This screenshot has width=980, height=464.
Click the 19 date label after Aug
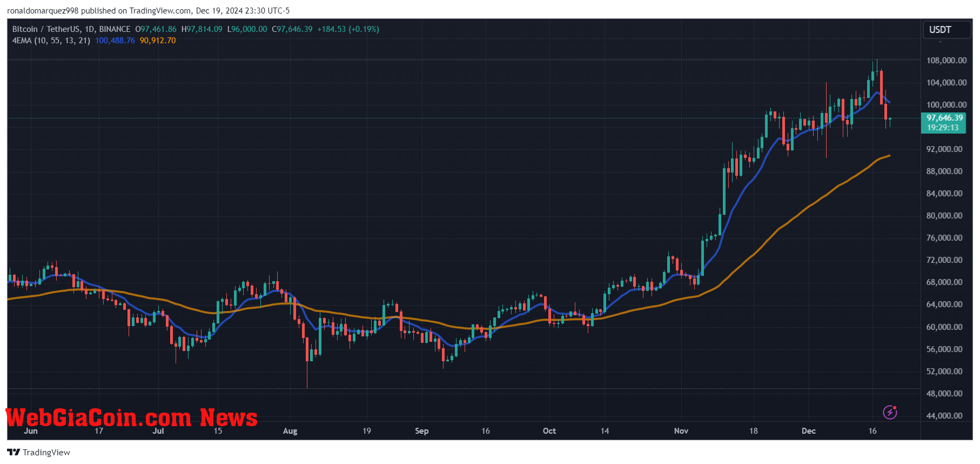pos(367,431)
